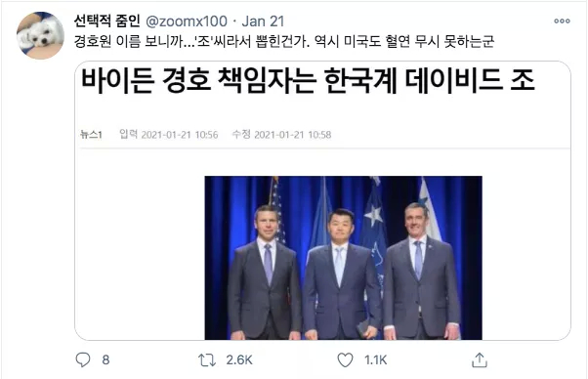This screenshot has height=379, width=588.
Task: Open the white dog profile avatar
Action: (40, 35)
